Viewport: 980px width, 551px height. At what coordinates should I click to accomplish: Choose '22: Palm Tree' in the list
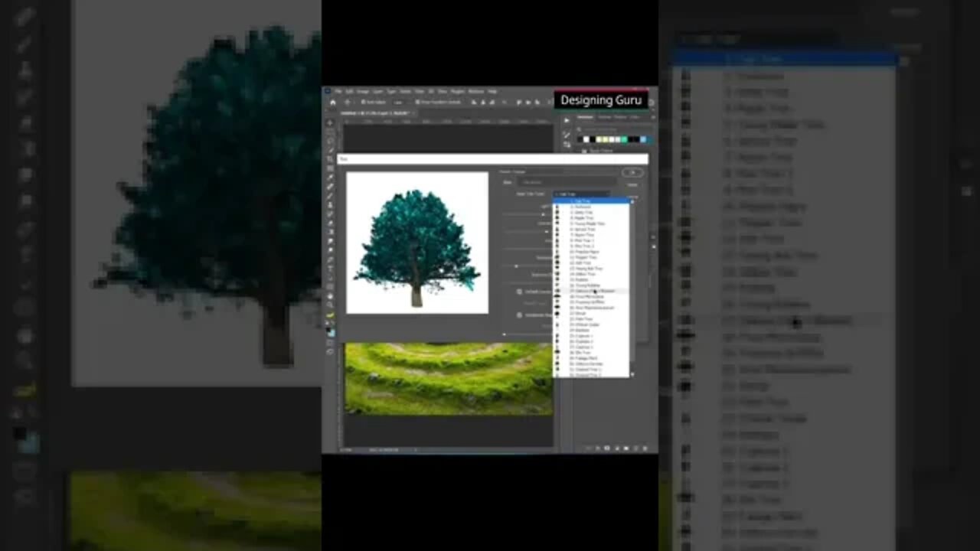591,319
